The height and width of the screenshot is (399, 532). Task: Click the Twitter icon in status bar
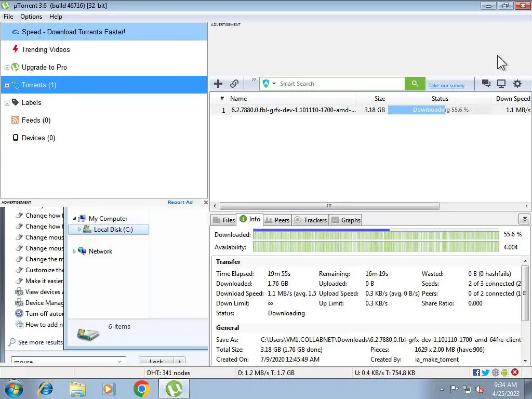click(x=486, y=373)
